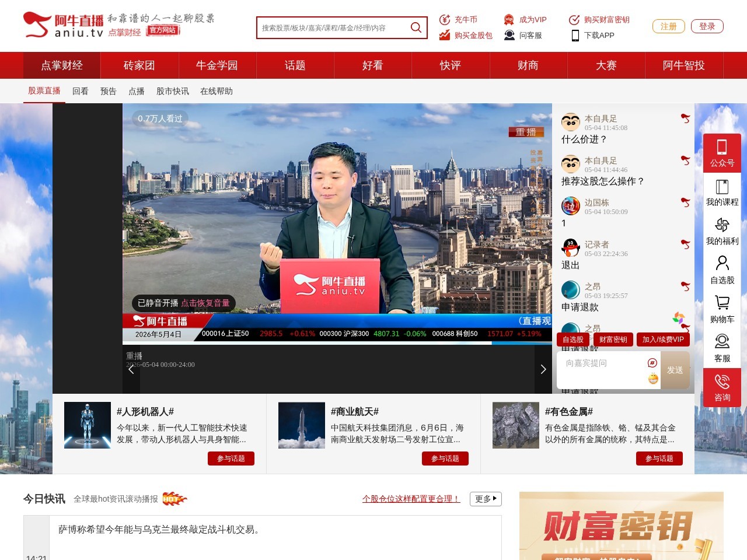Open the 砖家团 nav tab

pos(139,65)
